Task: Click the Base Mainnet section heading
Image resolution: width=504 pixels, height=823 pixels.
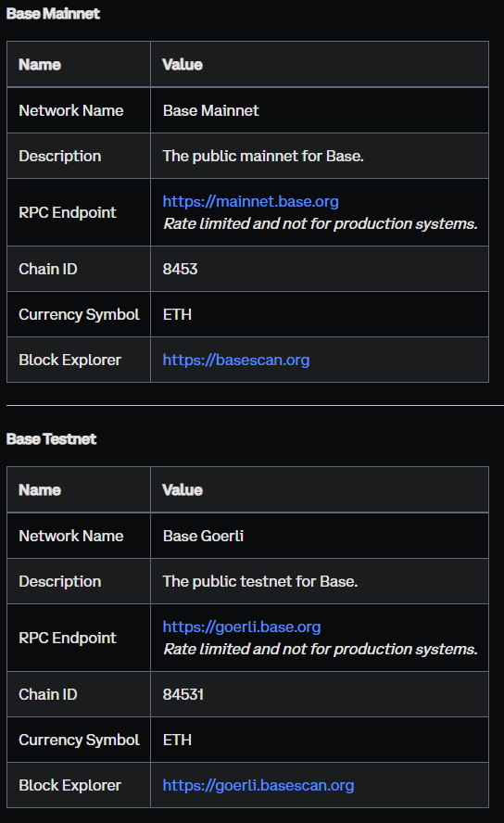Action: coord(53,14)
